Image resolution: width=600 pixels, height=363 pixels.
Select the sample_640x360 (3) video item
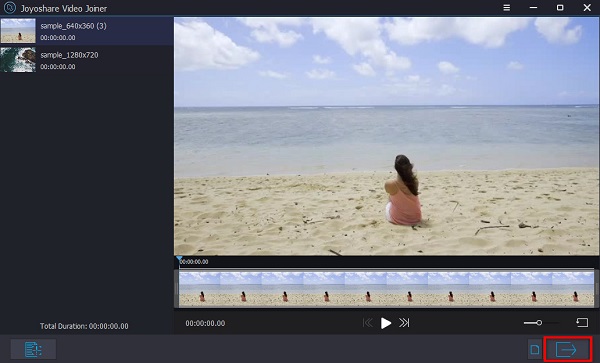(86, 31)
